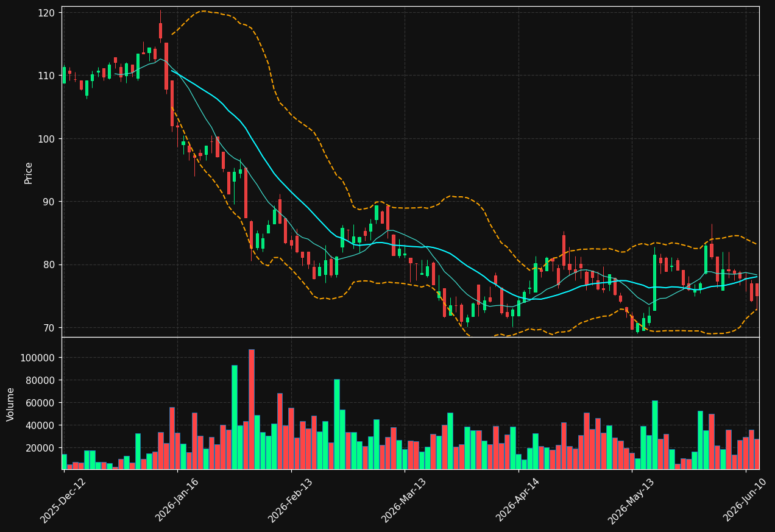This screenshot has height=532, width=775.
Task: Click the Volume axis title
Action: [x=11, y=404]
